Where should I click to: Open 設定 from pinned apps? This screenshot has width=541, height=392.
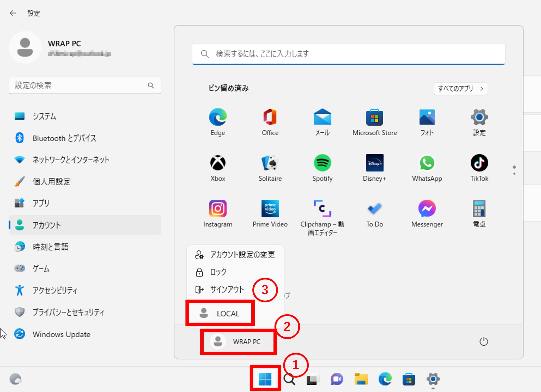pyautogui.click(x=479, y=122)
